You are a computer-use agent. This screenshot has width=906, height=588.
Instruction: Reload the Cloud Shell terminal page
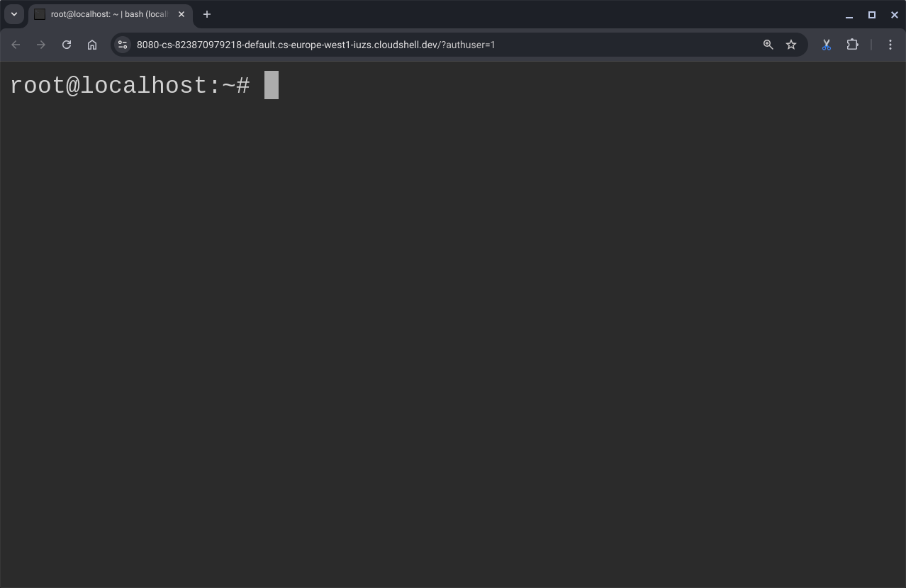(x=66, y=44)
